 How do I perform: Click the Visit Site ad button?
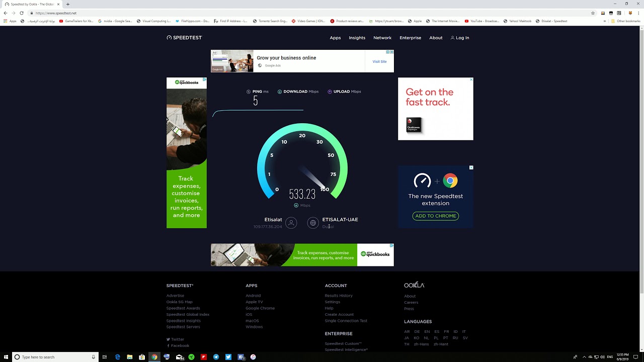click(379, 61)
